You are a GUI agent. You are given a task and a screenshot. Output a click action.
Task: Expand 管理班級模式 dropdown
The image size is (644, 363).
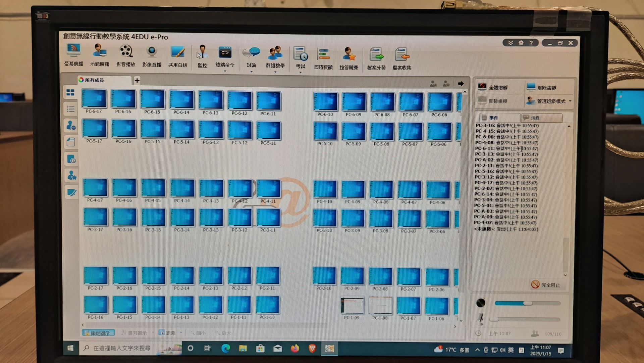(570, 101)
